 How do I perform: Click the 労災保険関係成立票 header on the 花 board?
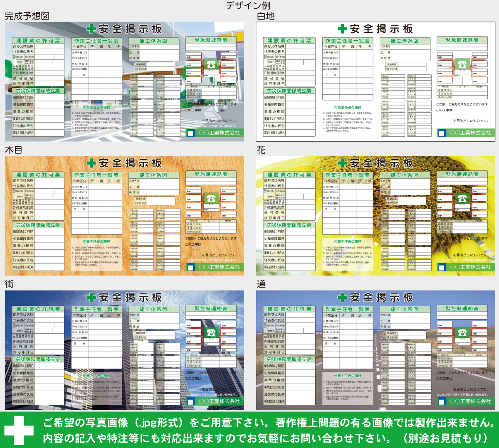coord(289,225)
